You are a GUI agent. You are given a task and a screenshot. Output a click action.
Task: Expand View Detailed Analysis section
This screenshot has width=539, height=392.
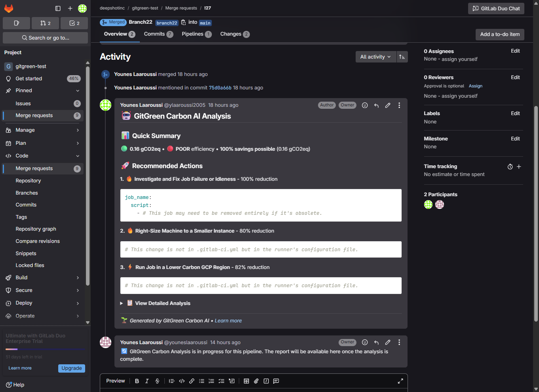pyautogui.click(x=156, y=303)
